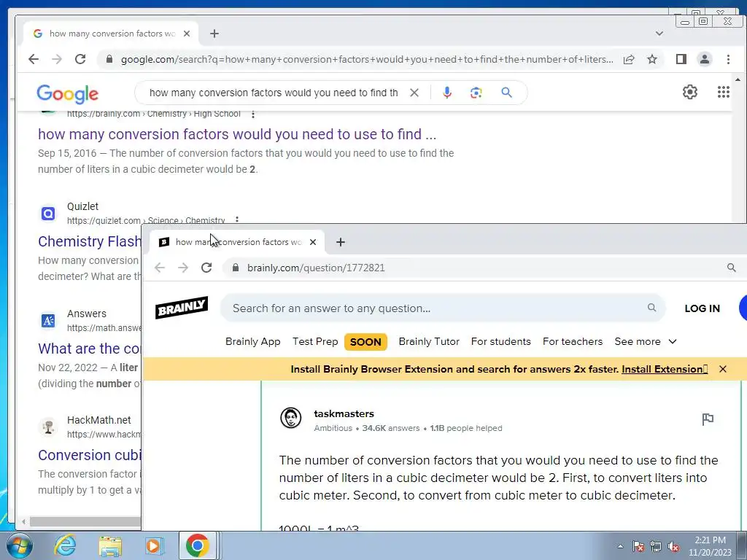The width and height of the screenshot is (747, 560).
Task: Reload the Google search page
Action: click(80, 59)
